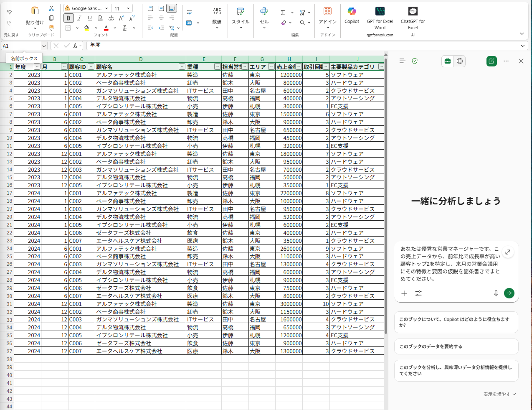Open the font size dropdown

click(128, 8)
